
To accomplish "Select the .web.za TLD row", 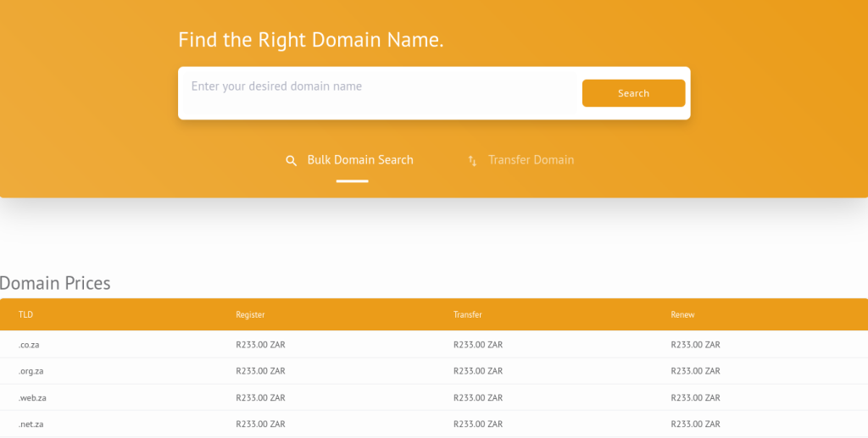I will pyautogui.click(x=434, y=397).
